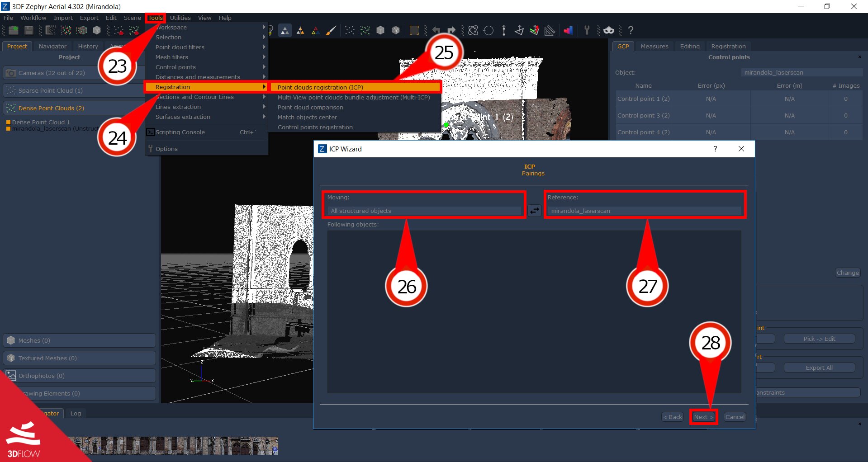The height and width of the screenshot is (462, 868).
Task: Click the circular rotate view icon
Action: 489,30
